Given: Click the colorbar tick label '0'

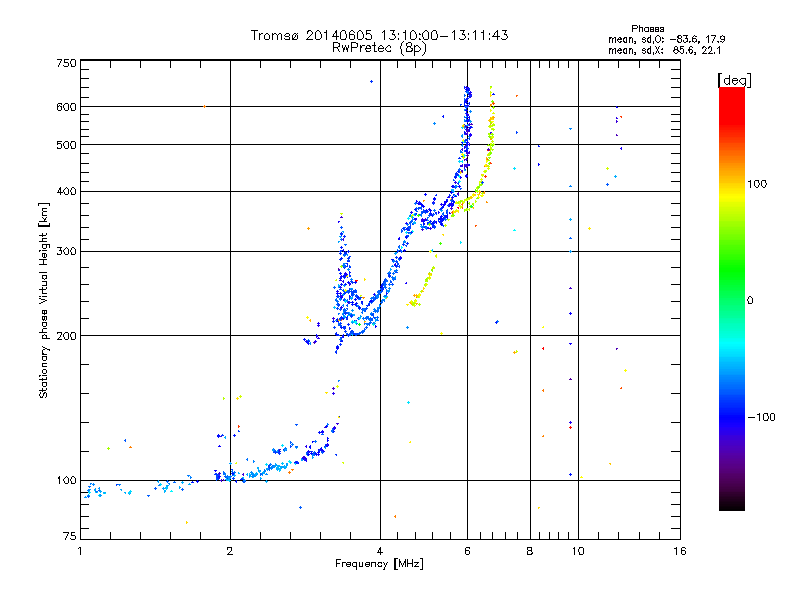Looking at the screenshot, I should pos(750,301).
